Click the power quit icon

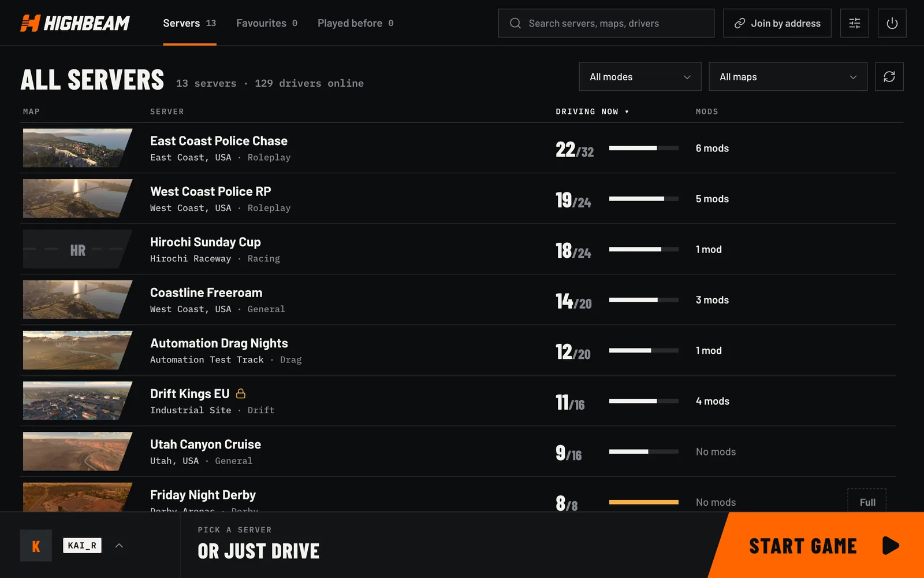pyautogui.click(x=892, y=23)
